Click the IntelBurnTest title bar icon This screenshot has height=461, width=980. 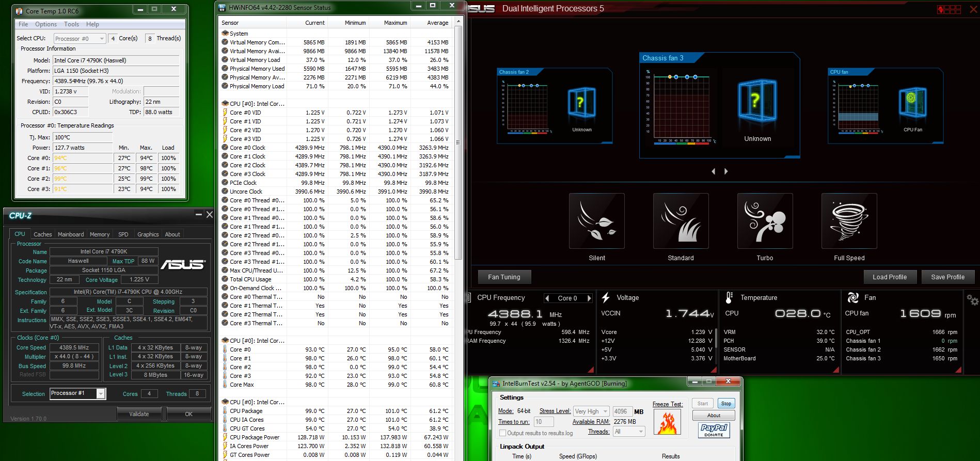coord(496,384)
